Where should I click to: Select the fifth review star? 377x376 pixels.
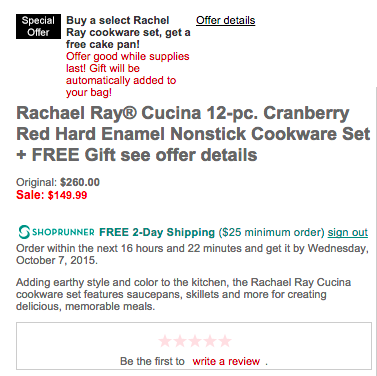pos(225,341)
